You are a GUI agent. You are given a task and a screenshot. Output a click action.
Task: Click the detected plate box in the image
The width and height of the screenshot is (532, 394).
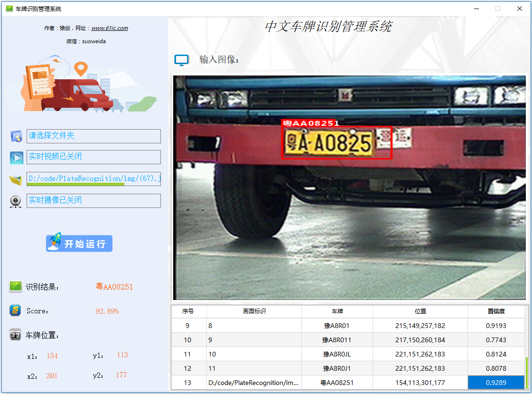click(x=337, y=142)
